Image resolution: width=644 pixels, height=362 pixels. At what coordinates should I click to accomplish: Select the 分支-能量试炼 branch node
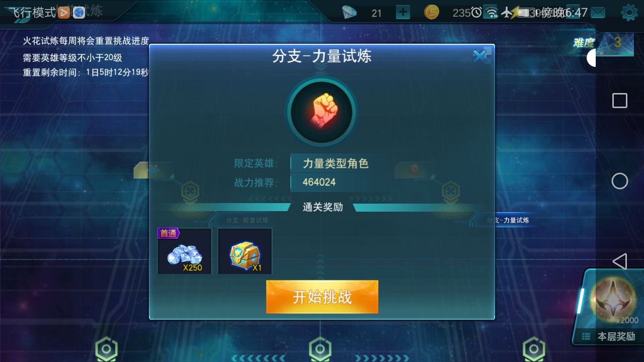click(247, 220)
